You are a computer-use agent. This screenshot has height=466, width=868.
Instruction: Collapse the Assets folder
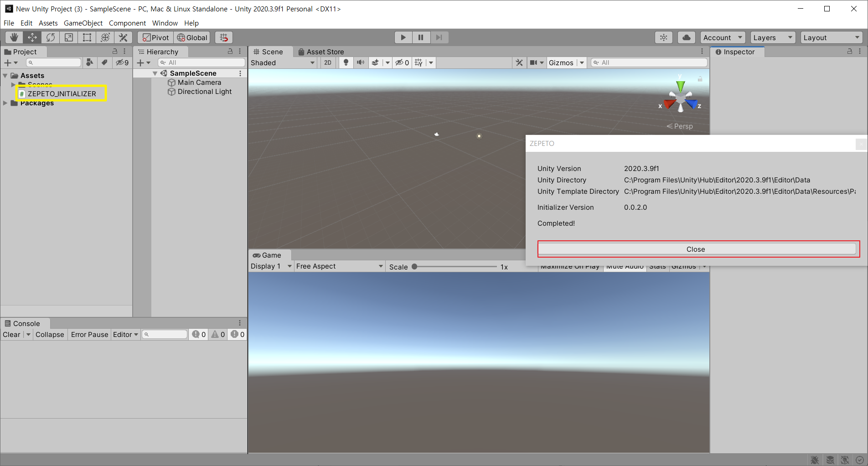tap(5, 76)
